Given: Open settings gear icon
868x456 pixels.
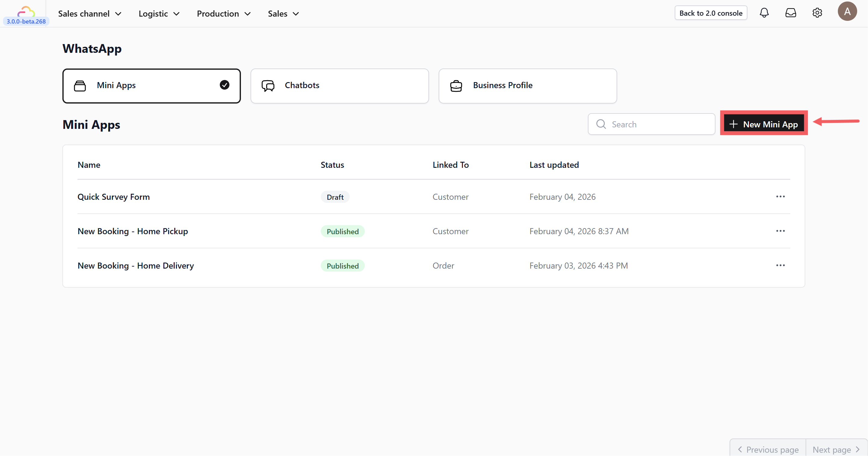Looking at the screenshot, I should coord(817,13).
